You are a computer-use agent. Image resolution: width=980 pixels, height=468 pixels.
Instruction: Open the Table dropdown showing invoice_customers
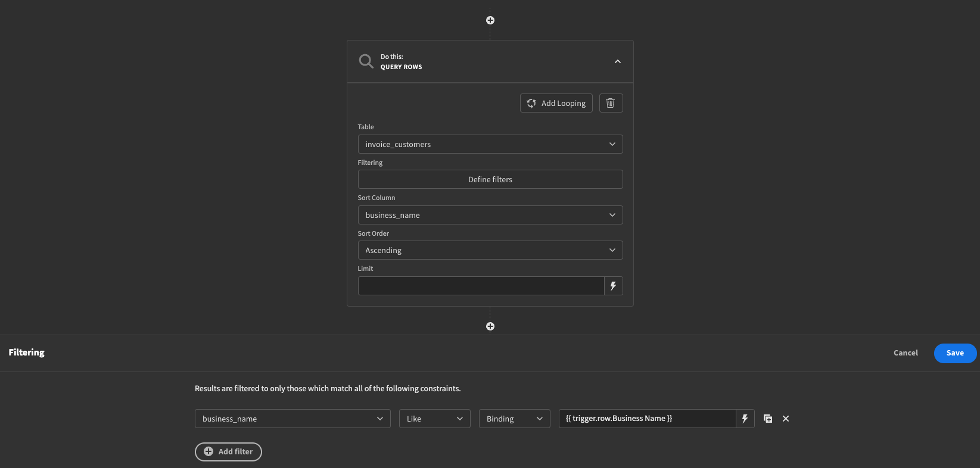(x=490, y=144)
